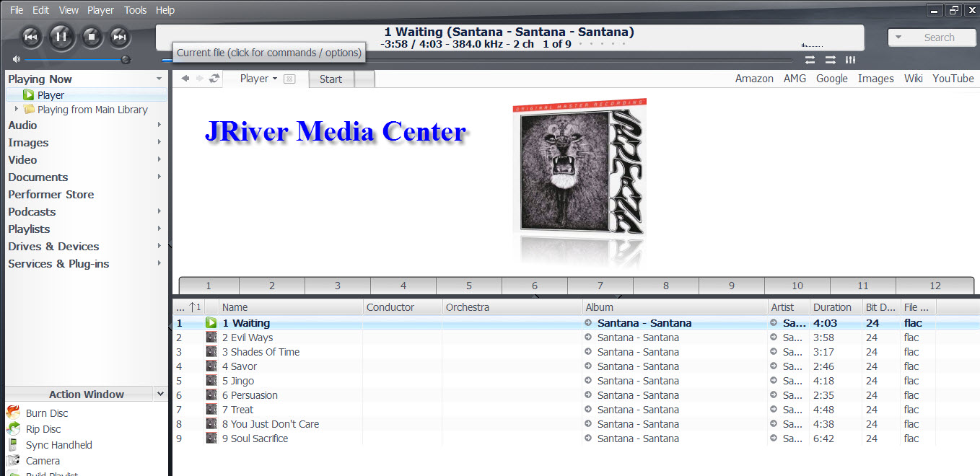Close the Player view tab
The height and width of the screenshot is (476, 980).
pos(289,79)
